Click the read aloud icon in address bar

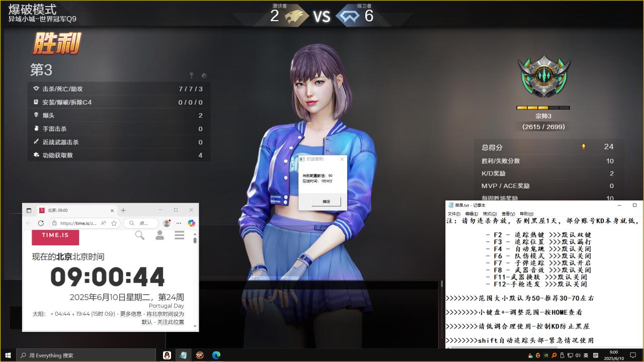click(104, 223)
